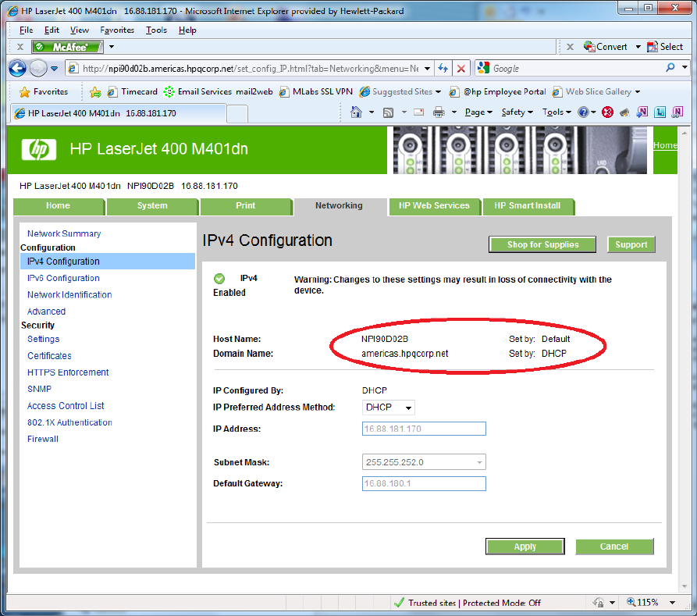Click the Google search magnifier icon

pos(670,68)
